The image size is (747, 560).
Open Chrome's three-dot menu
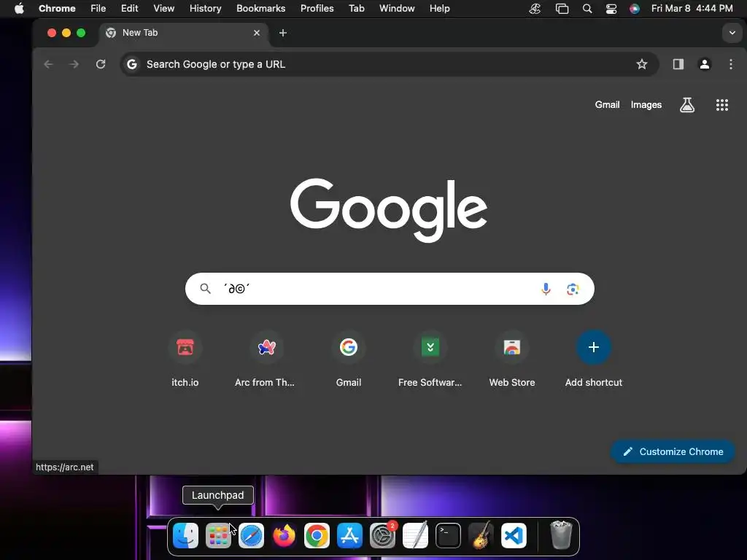click(x=731, y=64)
